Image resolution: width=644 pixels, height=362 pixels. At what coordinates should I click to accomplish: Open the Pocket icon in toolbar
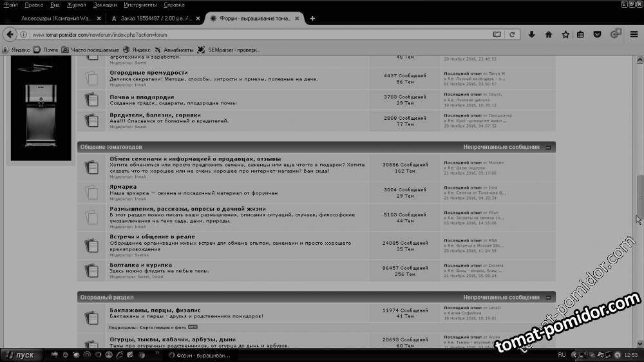click(x=597, y=34)
